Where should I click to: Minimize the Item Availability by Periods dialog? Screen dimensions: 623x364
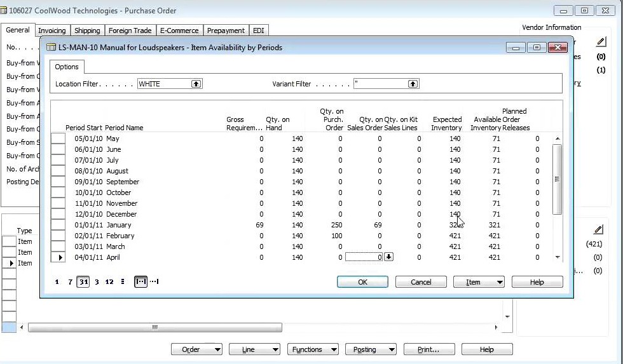click(x=516, y=48)
